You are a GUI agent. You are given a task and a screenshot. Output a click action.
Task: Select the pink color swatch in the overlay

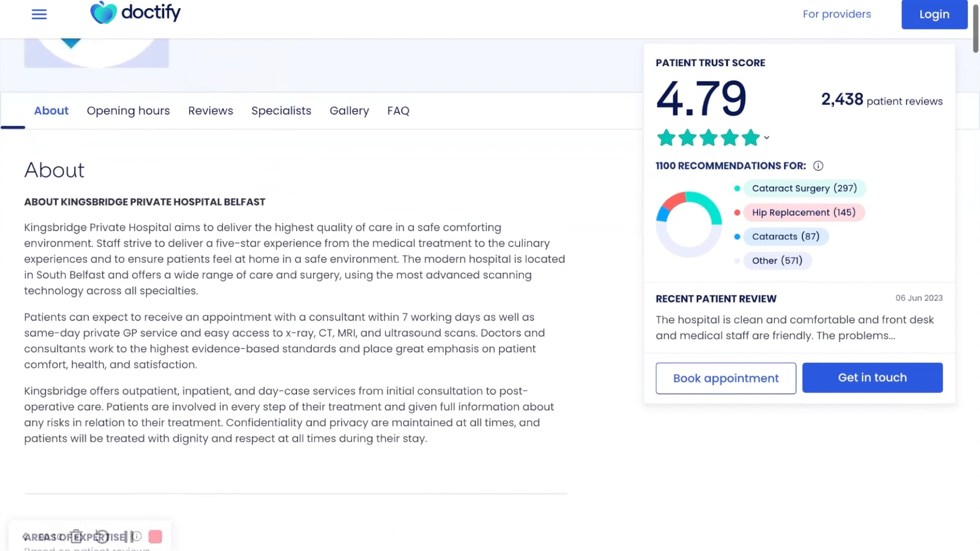(155, 536)
